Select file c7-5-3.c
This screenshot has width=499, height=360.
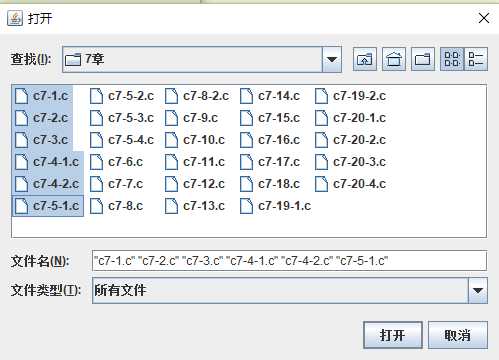(x=122, y=118)
